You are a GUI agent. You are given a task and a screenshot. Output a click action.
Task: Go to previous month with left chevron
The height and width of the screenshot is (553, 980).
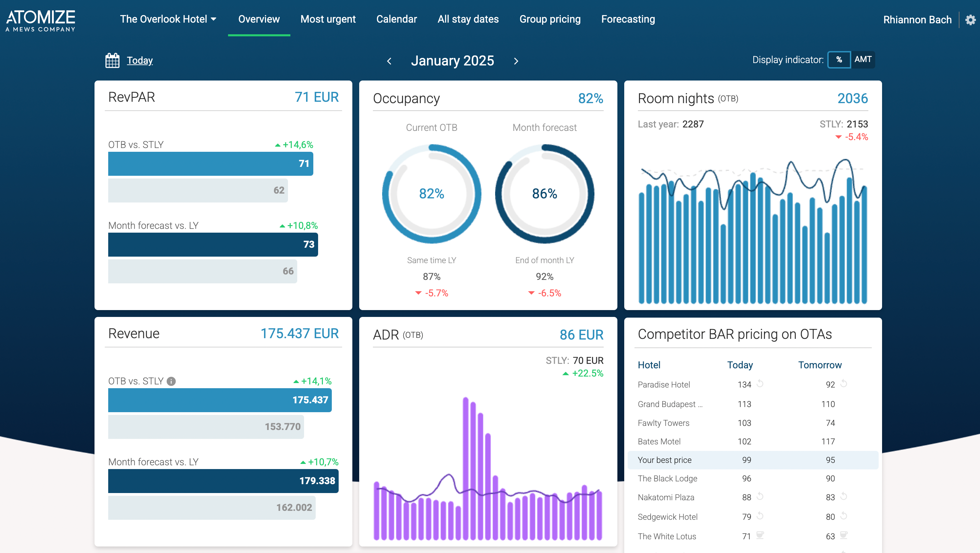click(x=389, y=61)
